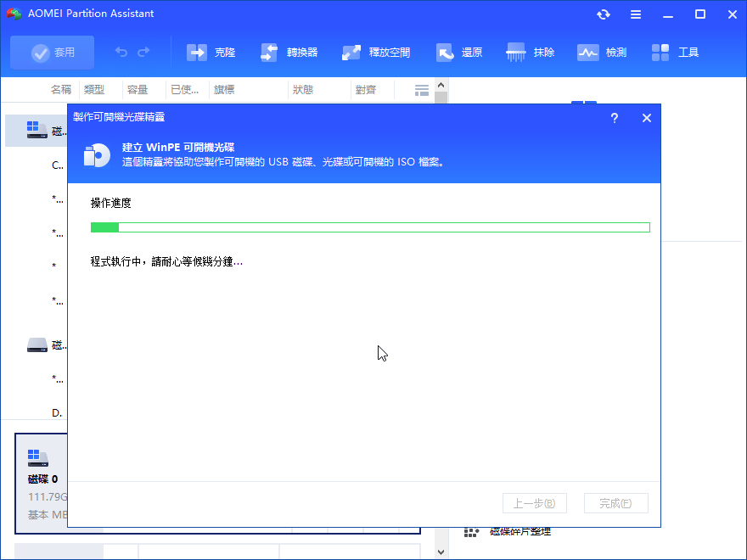Click the green operation progress bar

coord(370,227)
